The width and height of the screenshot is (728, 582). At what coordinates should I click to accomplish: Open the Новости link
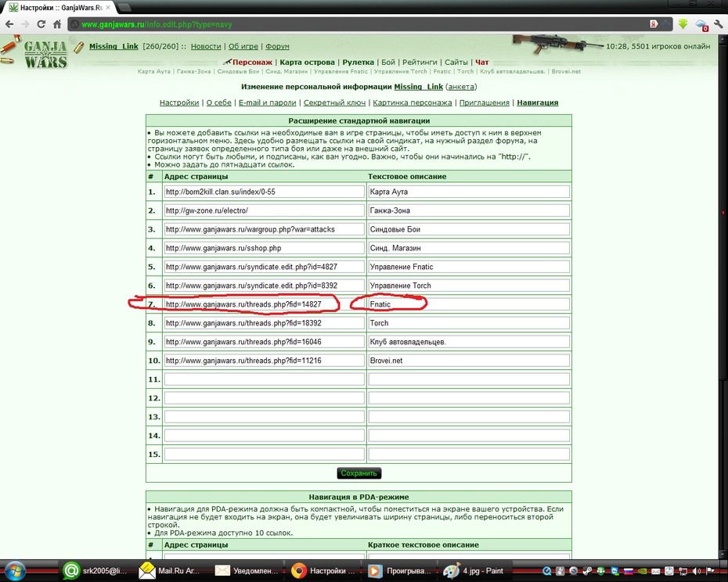206,46
